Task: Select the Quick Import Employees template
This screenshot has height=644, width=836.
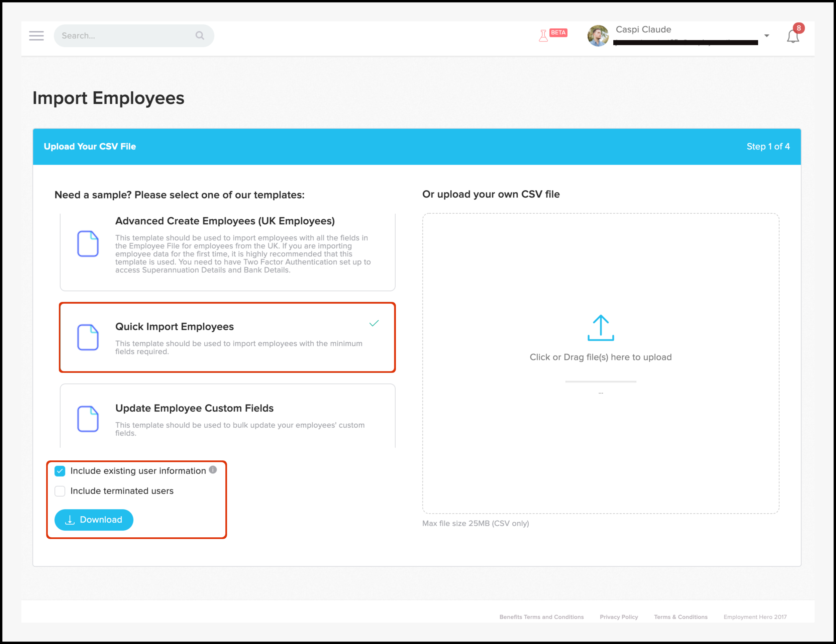Action: [x=227, y=337]
